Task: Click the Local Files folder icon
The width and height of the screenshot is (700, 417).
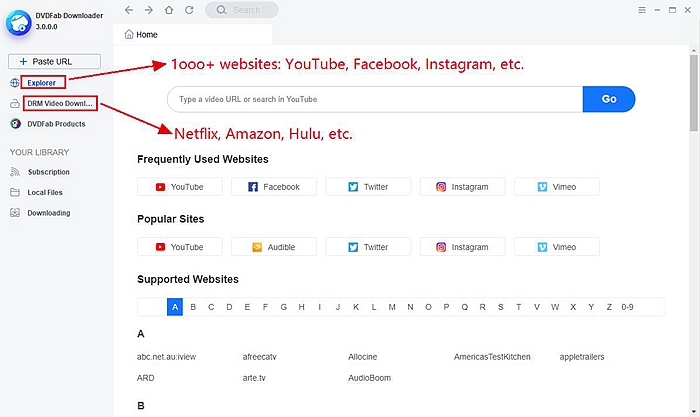Action: click(x=15, y=192)
